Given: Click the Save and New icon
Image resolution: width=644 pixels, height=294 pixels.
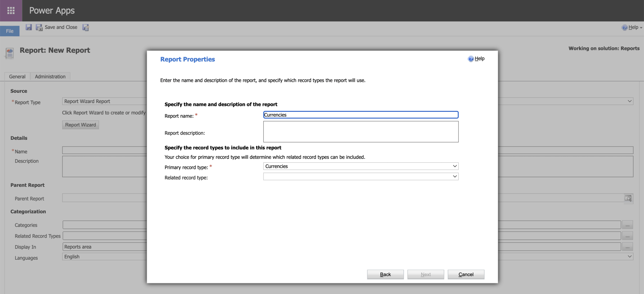Looking at the screenshot, I should point(86,27).
